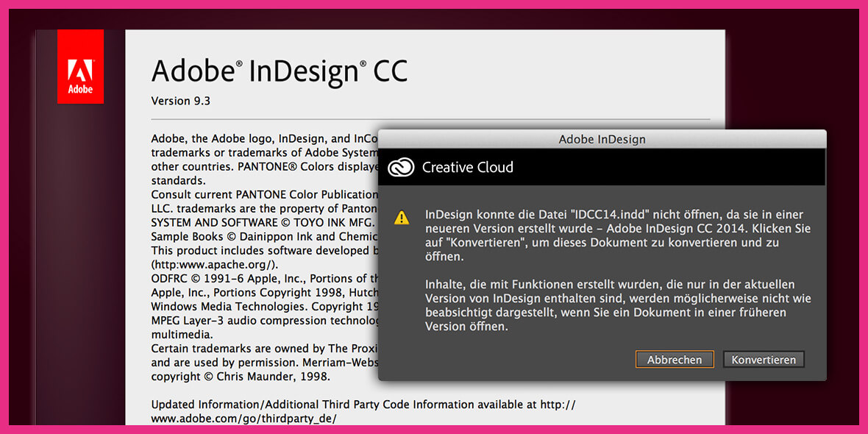Screen dimensions: 868x434
Task: Open the apache.org link
Action: tap(214, 264)
